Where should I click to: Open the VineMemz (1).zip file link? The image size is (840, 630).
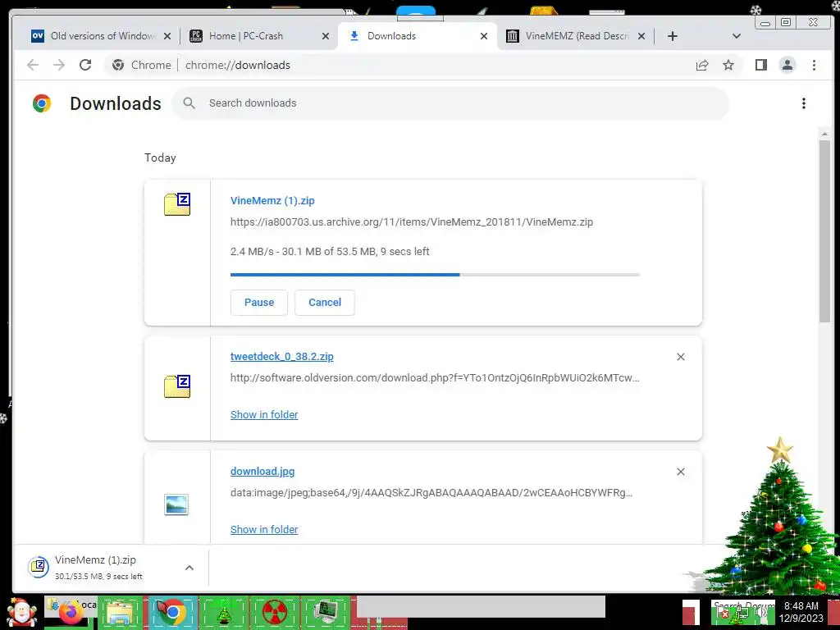coord(272,200)
